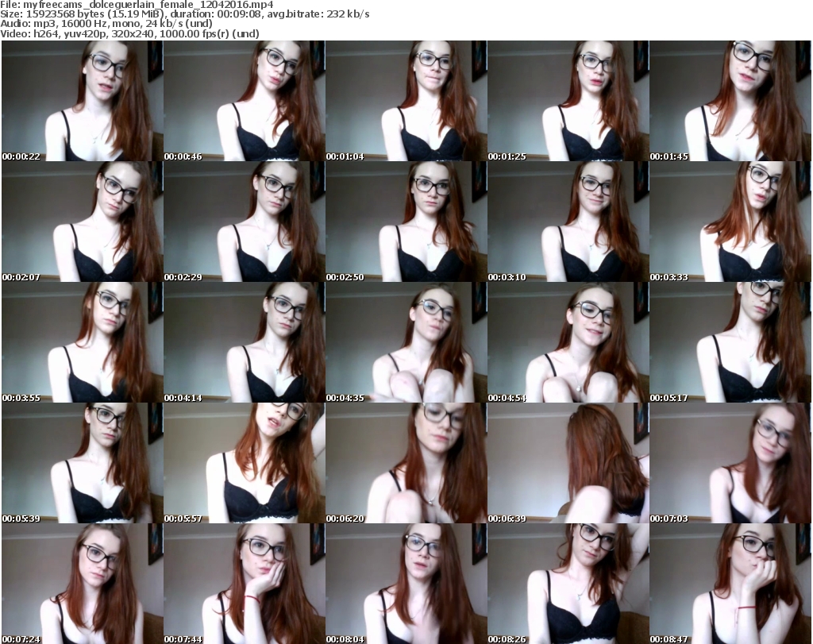
Task: Select the 00:07:24 preview thumbnail
Action: (x=83, y=584)
